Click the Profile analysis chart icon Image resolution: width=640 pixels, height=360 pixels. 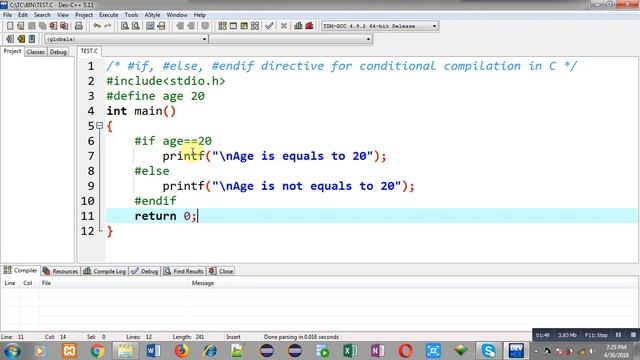[298, 26]
